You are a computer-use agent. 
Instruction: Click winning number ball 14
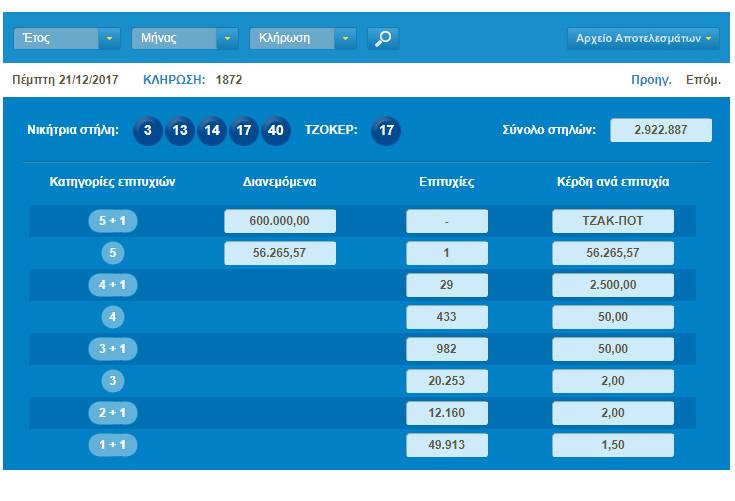(211, 131)
